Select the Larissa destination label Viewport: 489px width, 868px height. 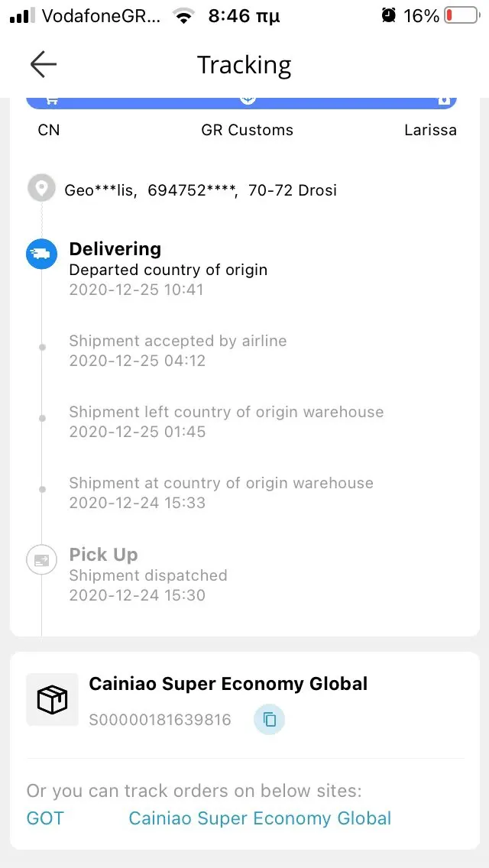pos(430,130)
